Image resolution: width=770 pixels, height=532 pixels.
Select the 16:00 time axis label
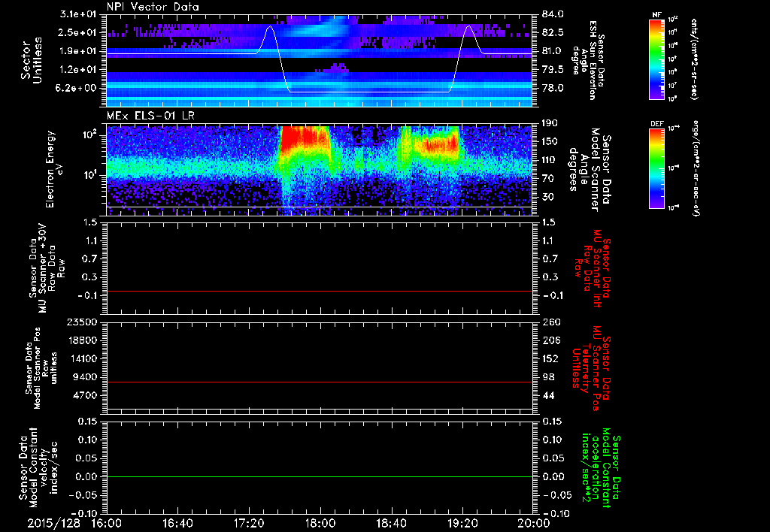(107, 522)
